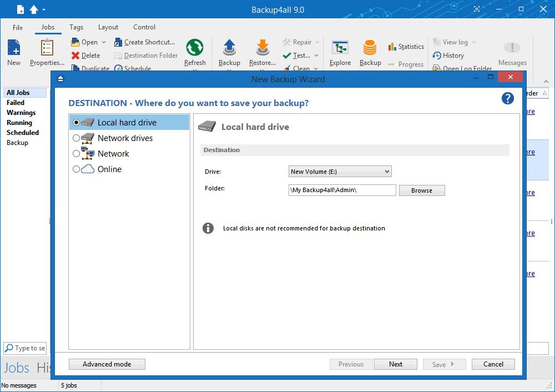
Task: Click the new document icon in title bar
Action: 21,9
